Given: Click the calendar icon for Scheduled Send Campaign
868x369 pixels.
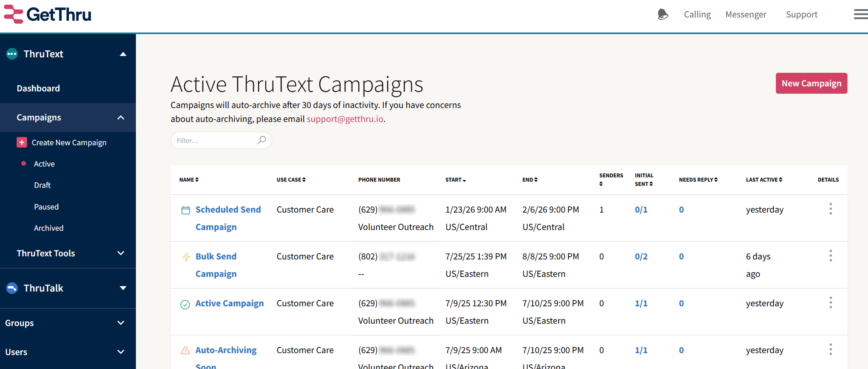Looking at the screenshot, I should (185, 210).
